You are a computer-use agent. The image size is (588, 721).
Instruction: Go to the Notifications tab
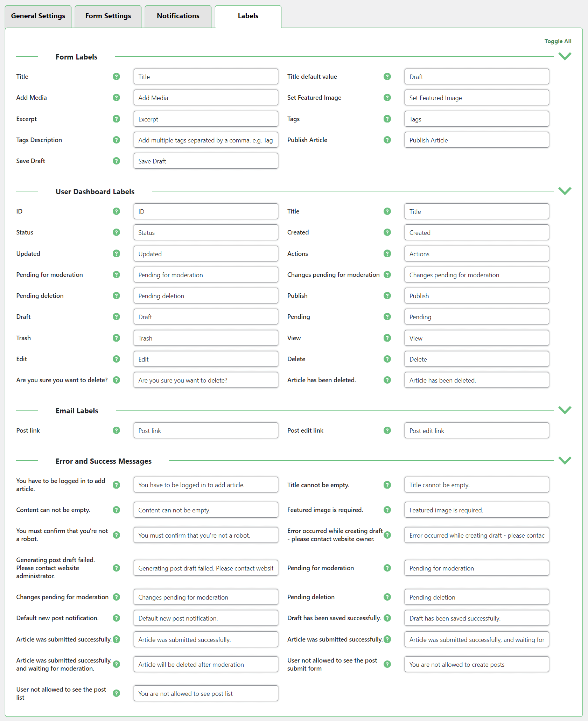[178, 16]
